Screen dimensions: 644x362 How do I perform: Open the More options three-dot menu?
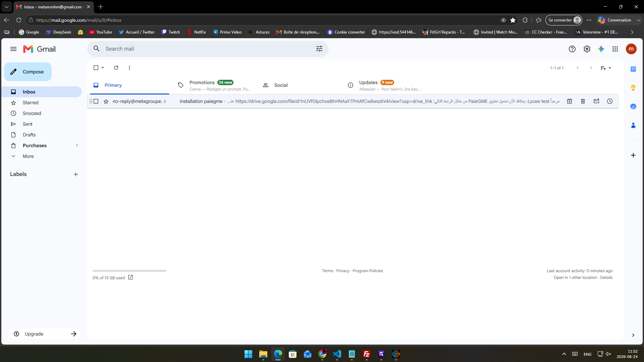tap(129, 68)
